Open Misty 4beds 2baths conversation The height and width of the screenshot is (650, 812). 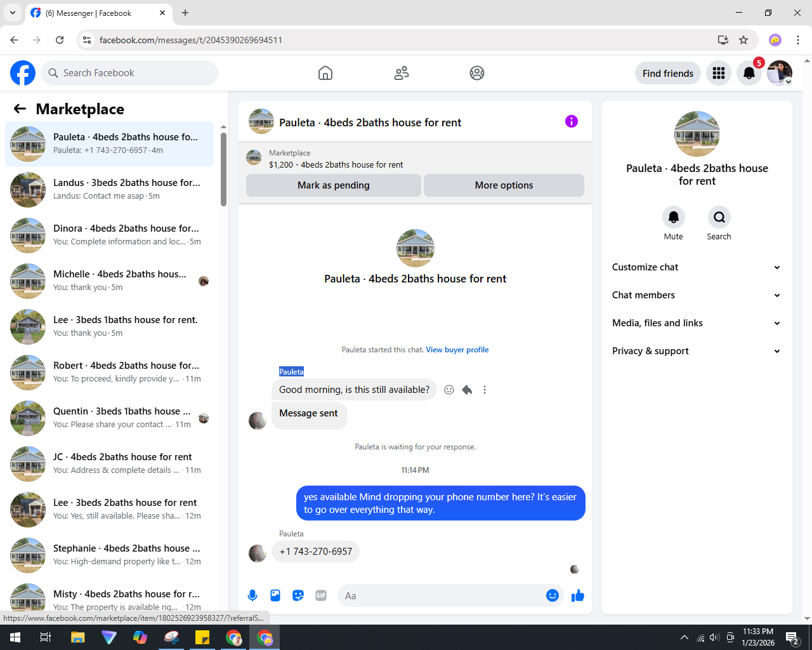coord(110,597)
